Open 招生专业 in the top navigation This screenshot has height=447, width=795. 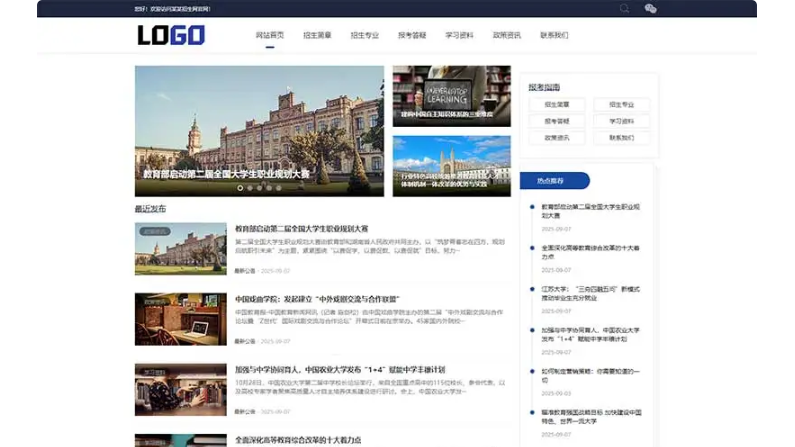[x=365, y=35]
